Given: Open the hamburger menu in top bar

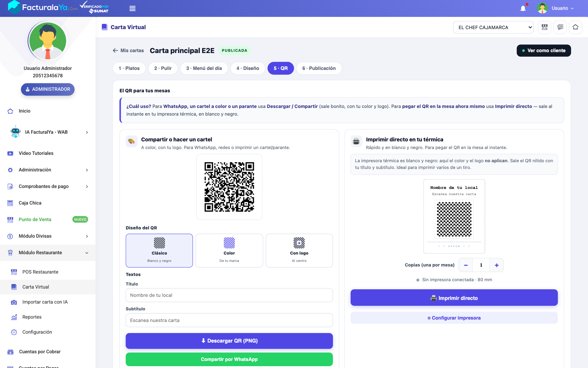Looking at the screenshot, I should [x=132, y=9].
